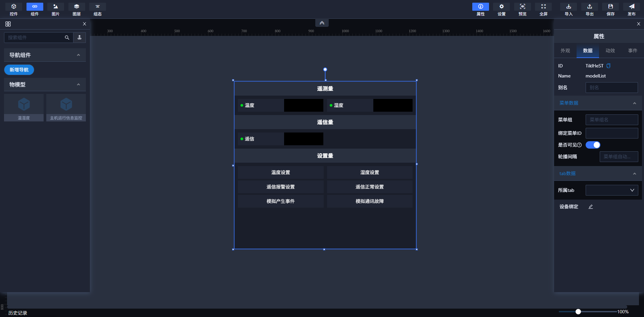Open the 所属tab dropdown
This screenshot has height=317, width=644.
pyautogui.click(x=611, y=190)
